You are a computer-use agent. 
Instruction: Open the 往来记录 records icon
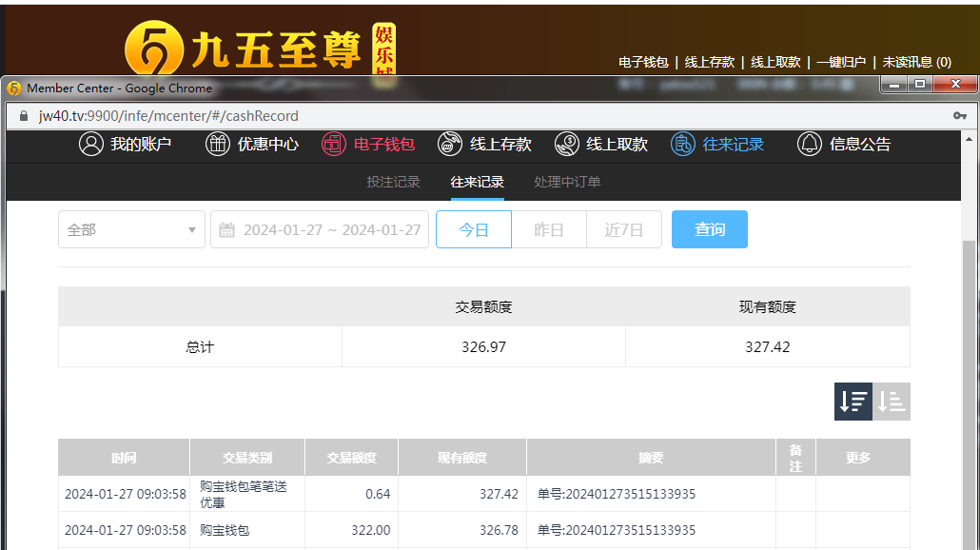click(683, 145)
